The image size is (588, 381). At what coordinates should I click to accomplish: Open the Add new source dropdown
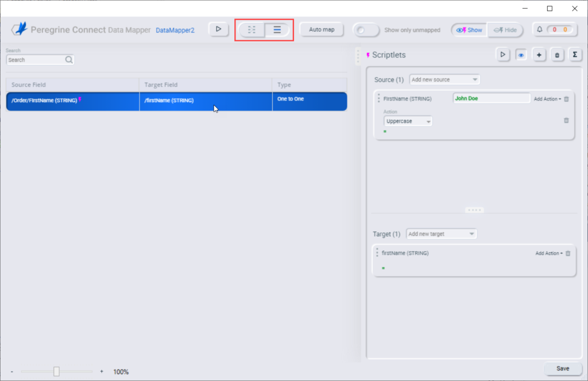tap(444, 79)
